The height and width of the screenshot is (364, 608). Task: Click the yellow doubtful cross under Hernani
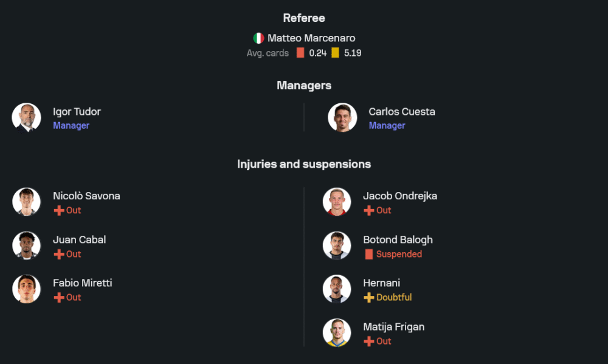[x=368, y=297]
